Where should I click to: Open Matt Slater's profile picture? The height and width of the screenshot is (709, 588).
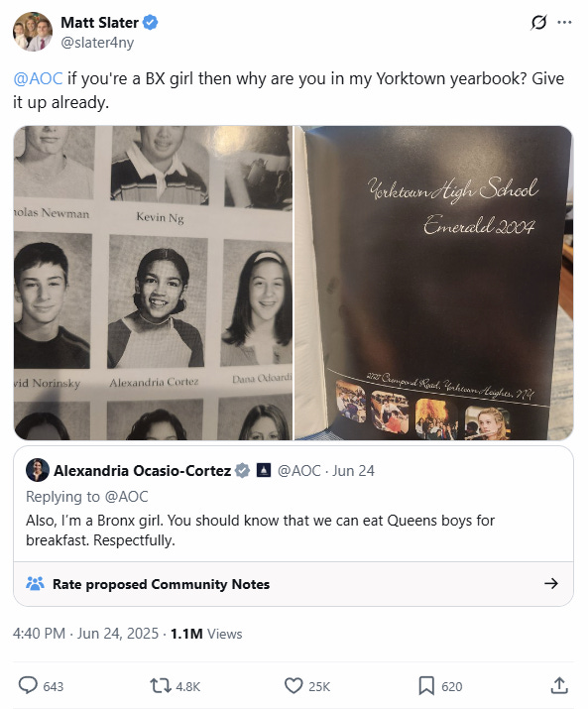point(33,32)
